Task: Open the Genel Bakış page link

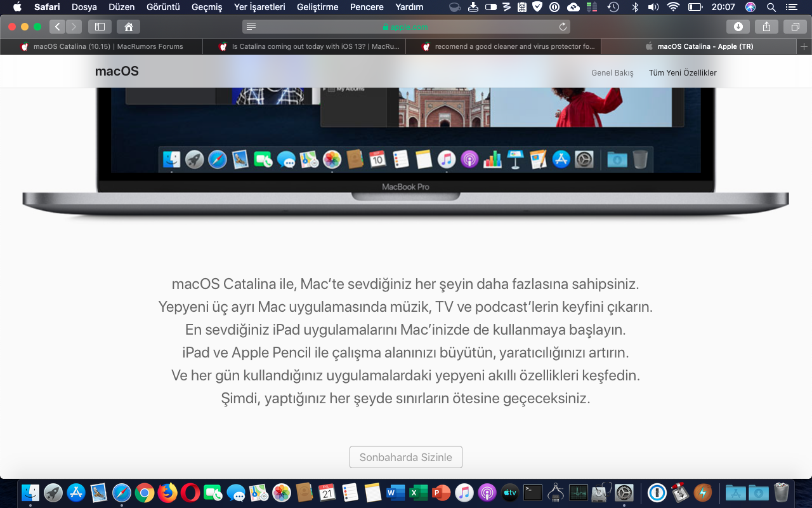Action: click(612, 72)
